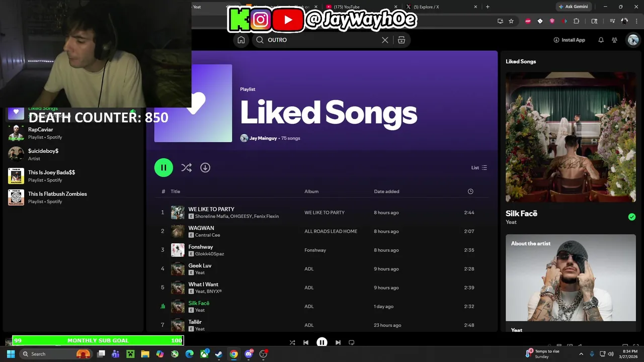This screenshot has height=362, width=644.
Task: Select the Fonshway track title
Action: click(x=201, y=247)
